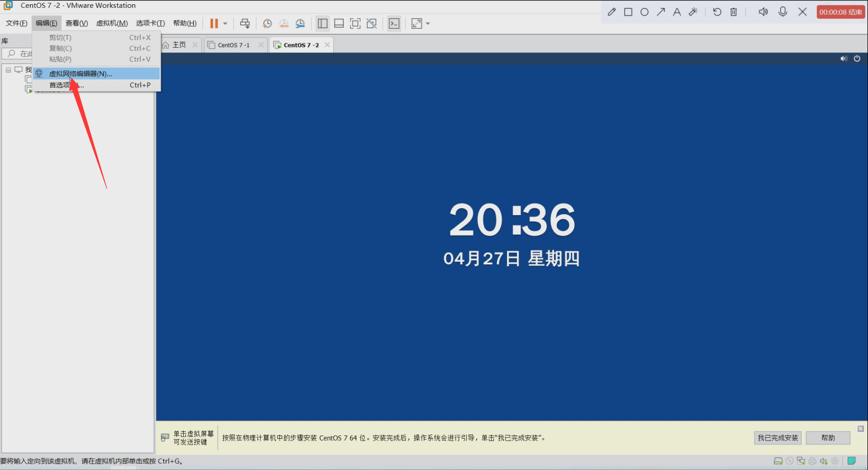Screen dimensions: 868x470
Task: Toggle the library sidebar panel view
Action: click(323, 24)
